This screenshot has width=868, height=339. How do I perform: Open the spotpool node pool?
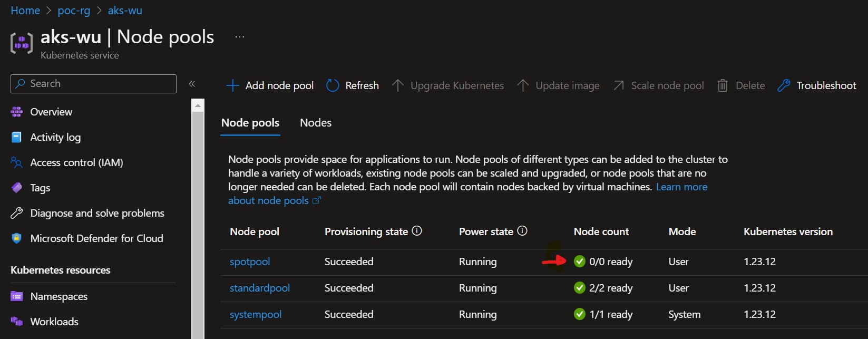(x=250, y=262)
